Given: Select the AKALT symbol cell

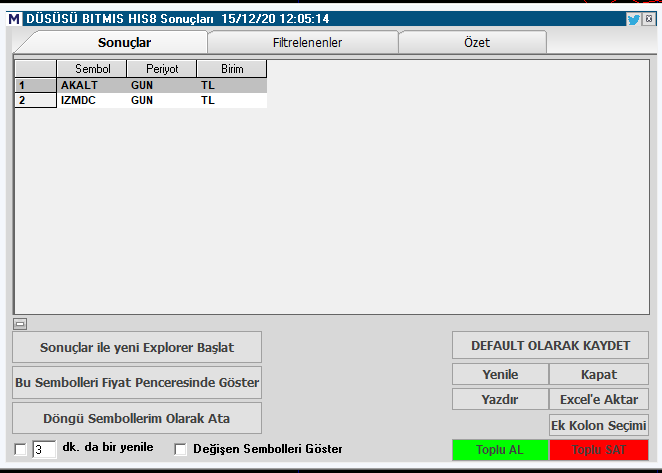Looking at the screenshot, I should coord(92,85).
